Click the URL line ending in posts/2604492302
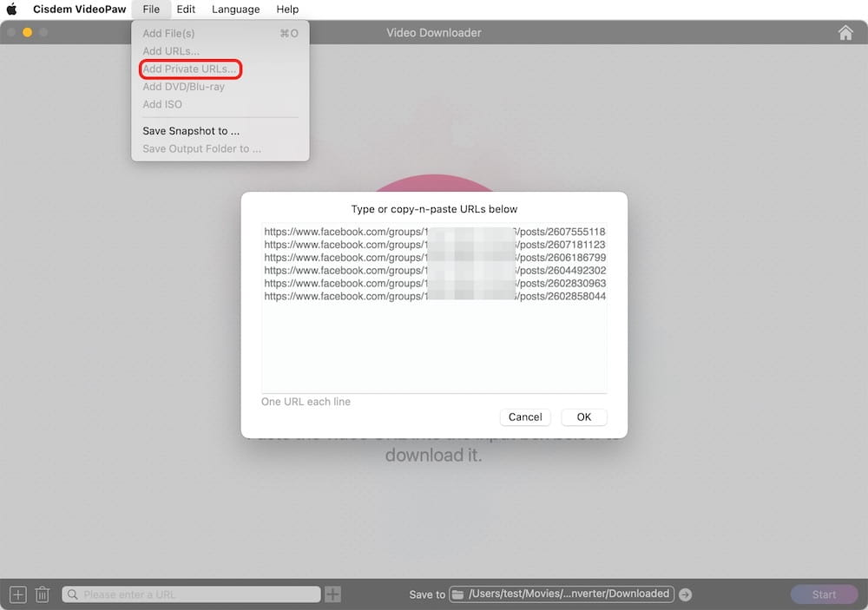Viewport: 868px width, 610px height. pos(435,270)
